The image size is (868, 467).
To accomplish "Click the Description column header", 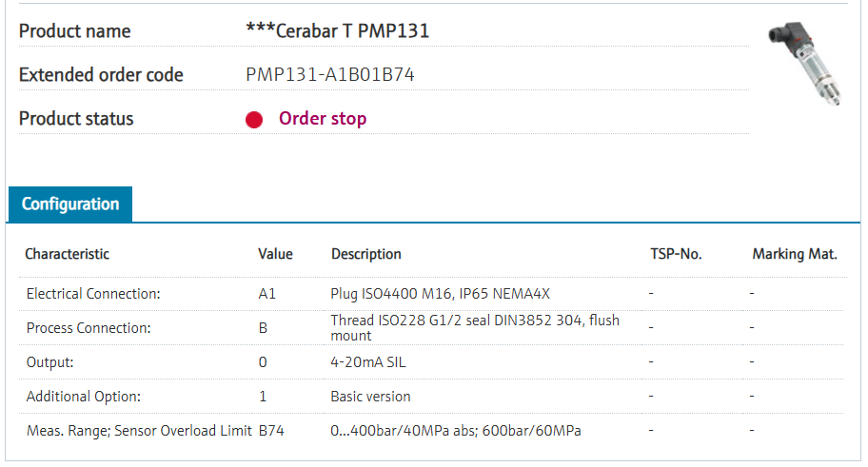I will click(365, 254).
